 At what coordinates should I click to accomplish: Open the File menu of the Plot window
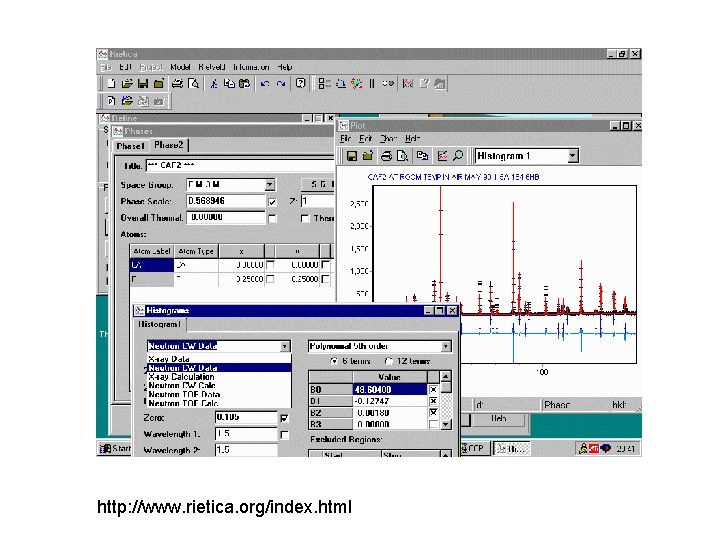345,139
